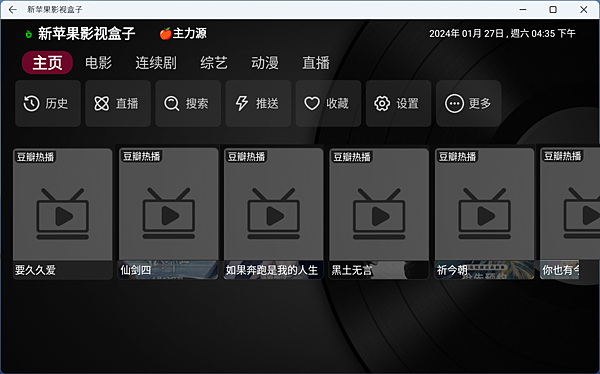Viewport: 600px width, 374px height.
Task: Click TV icon on 如果奔跑是我的人生 card
Action: (x=274, y=213)
